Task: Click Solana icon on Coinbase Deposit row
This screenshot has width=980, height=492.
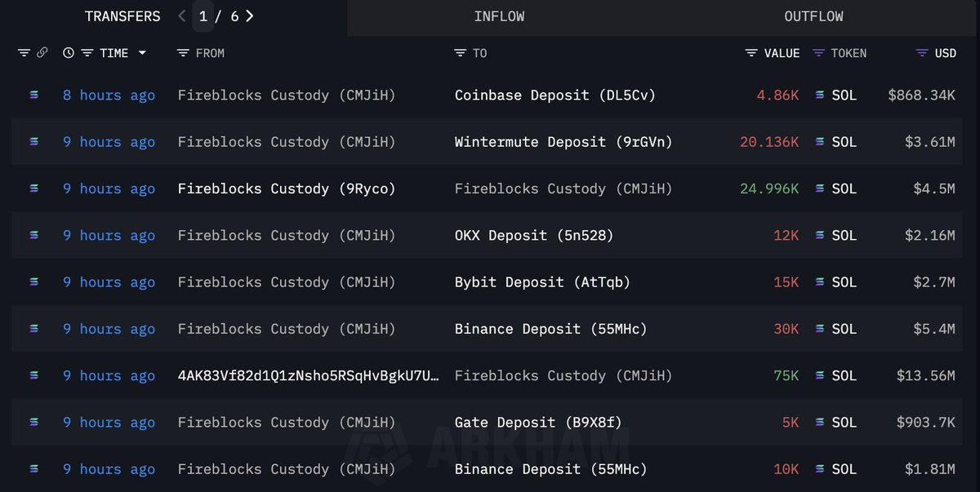Action: 33,95
